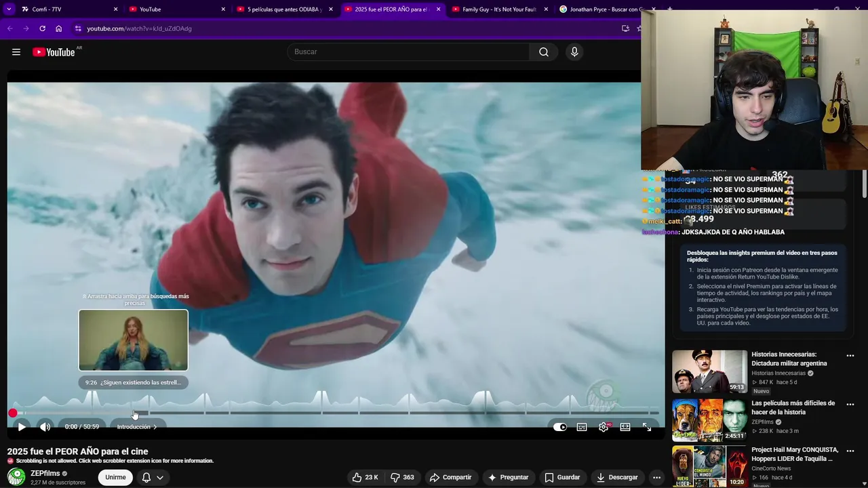Image resolution: width=868 pixels, height=488 pixels.
Task: Click the Compartir share button
Action: click(x=450, y=477)
